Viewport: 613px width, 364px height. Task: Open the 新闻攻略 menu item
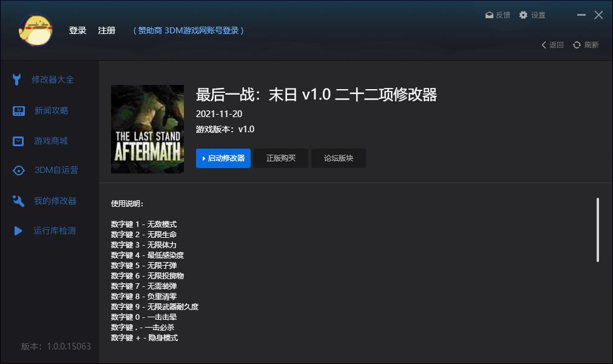[51, 111]
